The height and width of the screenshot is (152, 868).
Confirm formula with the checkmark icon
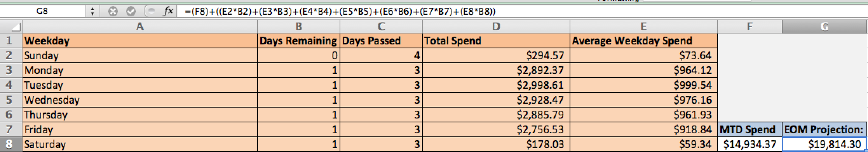[x=131, y=12]
